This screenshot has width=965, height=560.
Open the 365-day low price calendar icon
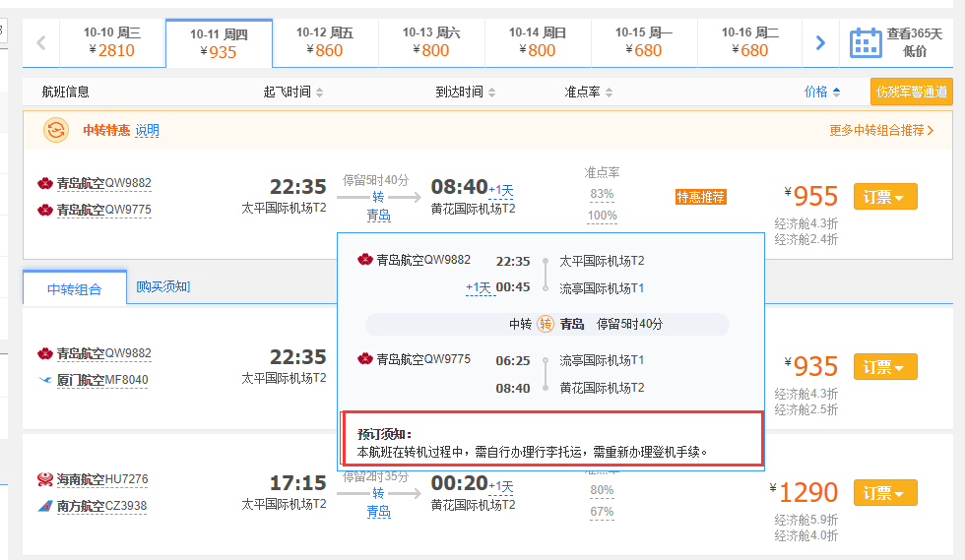(866, 43)
